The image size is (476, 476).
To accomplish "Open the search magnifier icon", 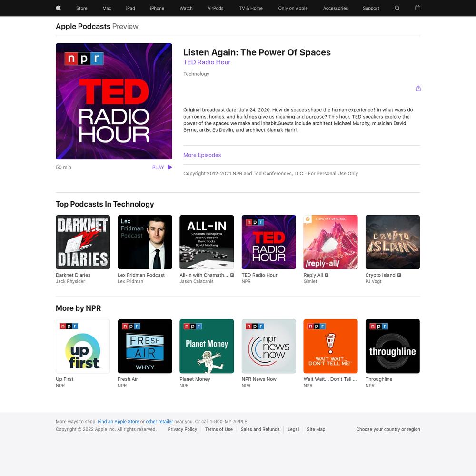I will click(x=397, y=8).
